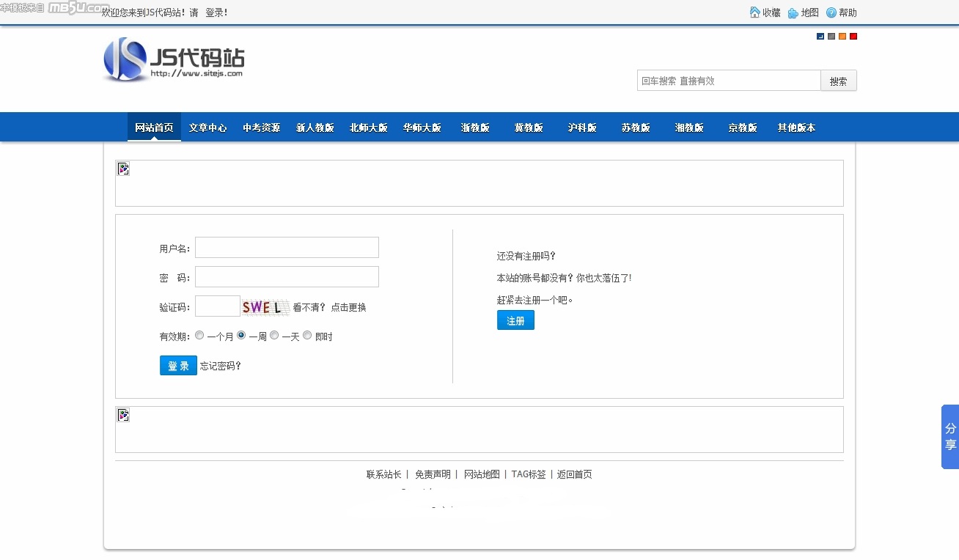This screenshot has width=959, height=560.
Task: Open the 文章中心 navigation tab
Action: (207, 128)
